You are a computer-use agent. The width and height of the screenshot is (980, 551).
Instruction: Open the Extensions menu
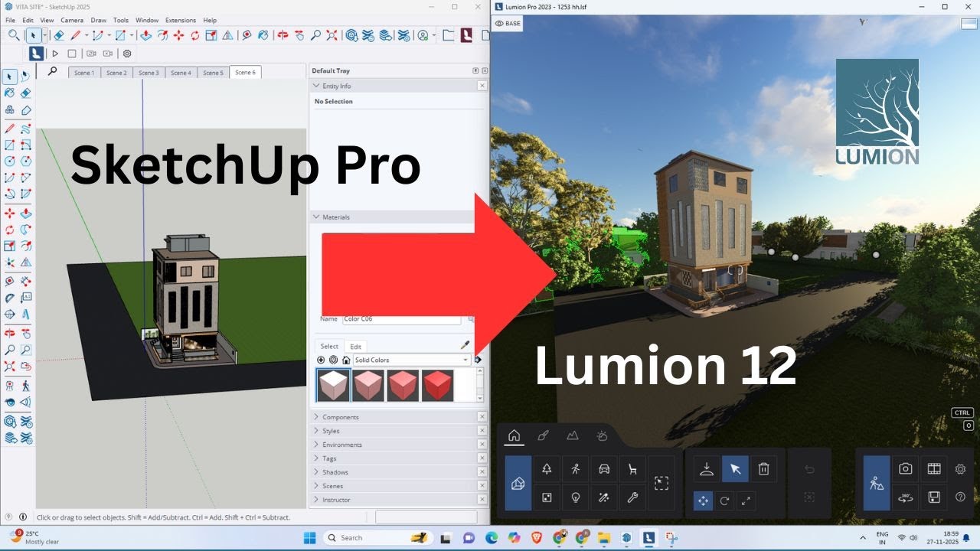181,20
